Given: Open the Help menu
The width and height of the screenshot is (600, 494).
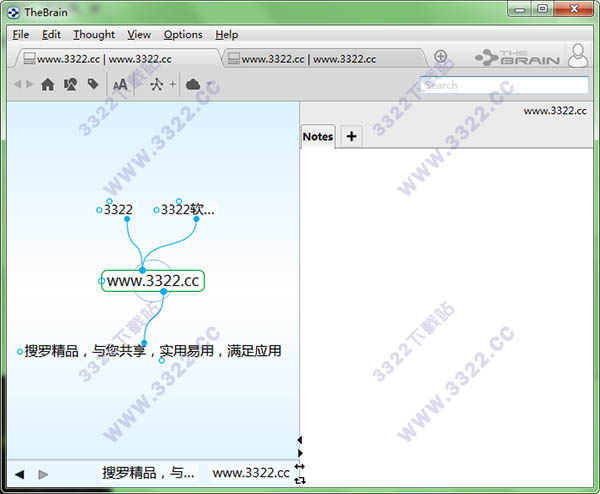Looking at the screenshot, I should (x=227, y=34).
